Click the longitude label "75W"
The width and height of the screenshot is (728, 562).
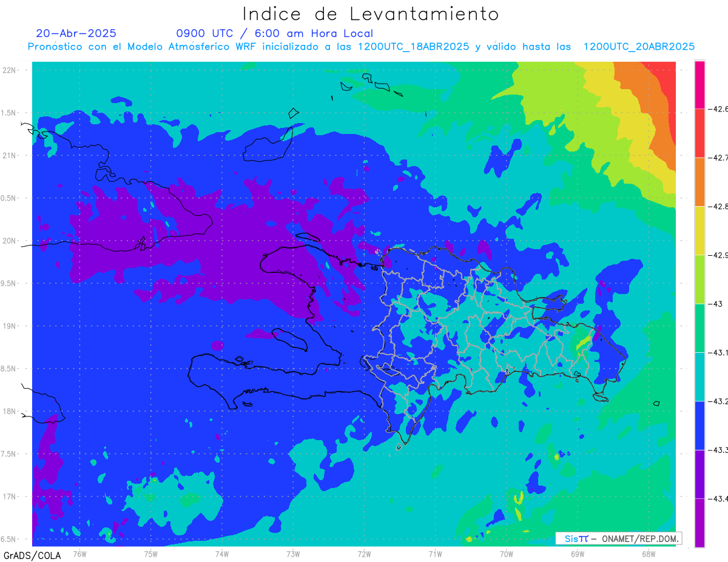(x=150, y=554)
